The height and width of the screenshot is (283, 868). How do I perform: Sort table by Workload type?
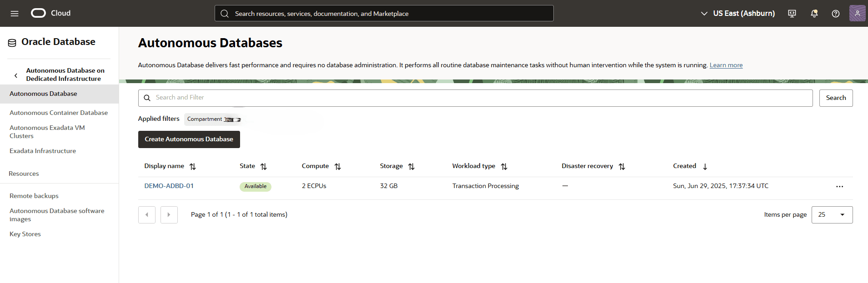pyautogui.click(x=504, y=167)
